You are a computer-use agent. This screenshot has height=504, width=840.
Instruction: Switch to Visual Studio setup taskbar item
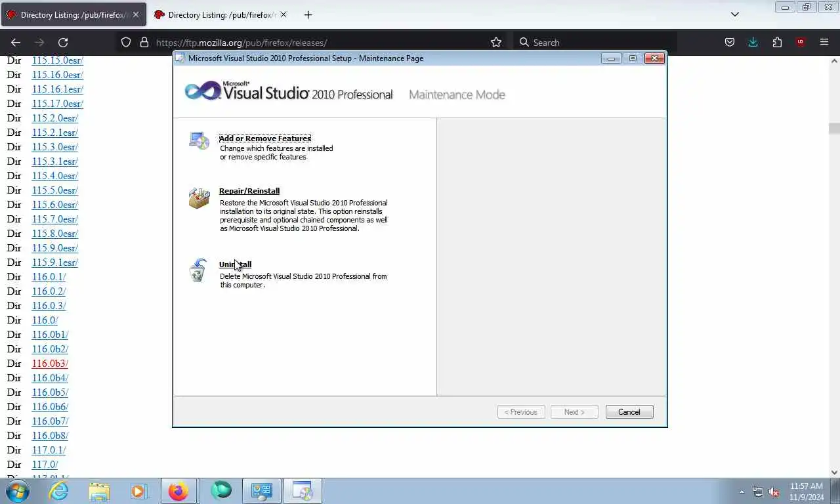pos(303,491)
